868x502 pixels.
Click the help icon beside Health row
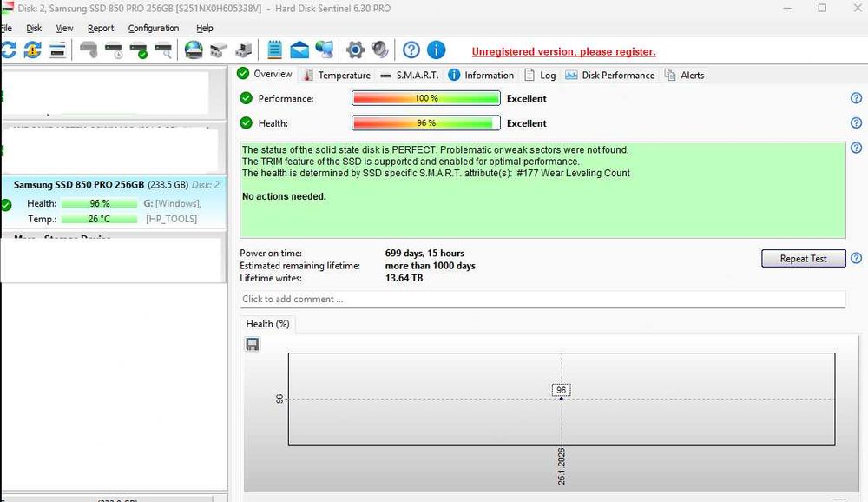click(x=857, y=123)
